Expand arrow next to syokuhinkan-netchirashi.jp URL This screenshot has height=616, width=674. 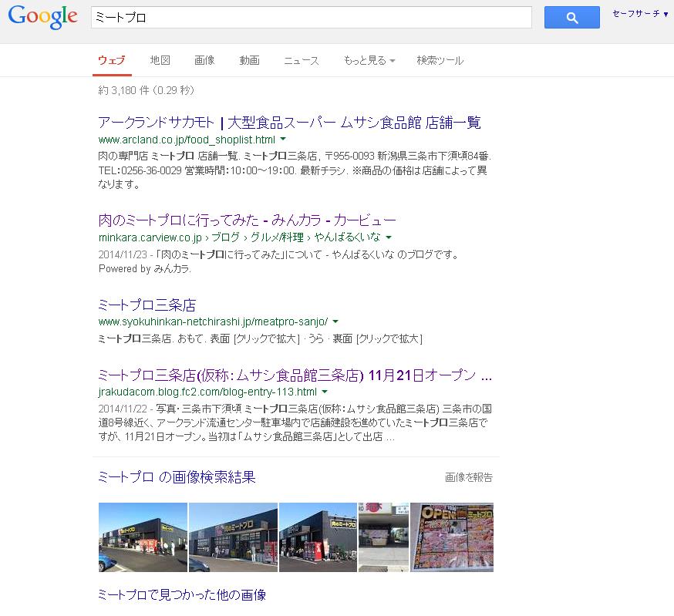[335, 321]
